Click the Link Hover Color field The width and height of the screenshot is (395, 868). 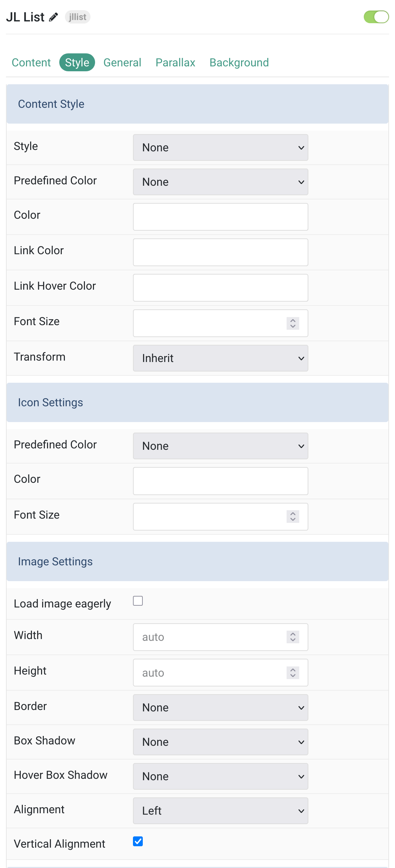click(220, 288)
